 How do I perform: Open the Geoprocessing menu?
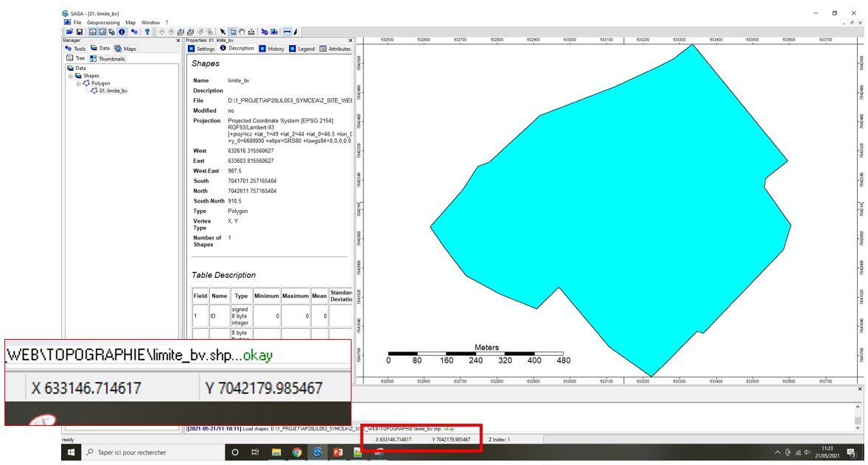(102, 23)
